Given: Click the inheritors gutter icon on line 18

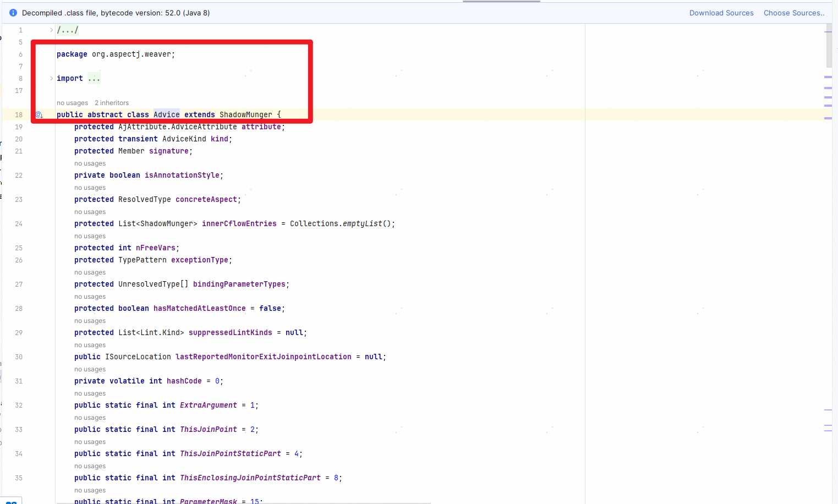Looking at the screenshot, I should click(x=39, y=115).
